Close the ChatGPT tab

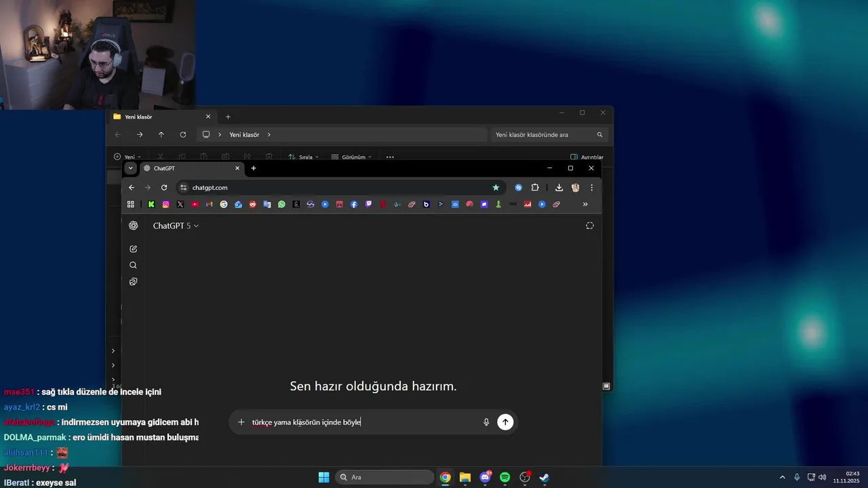(237, 168)
